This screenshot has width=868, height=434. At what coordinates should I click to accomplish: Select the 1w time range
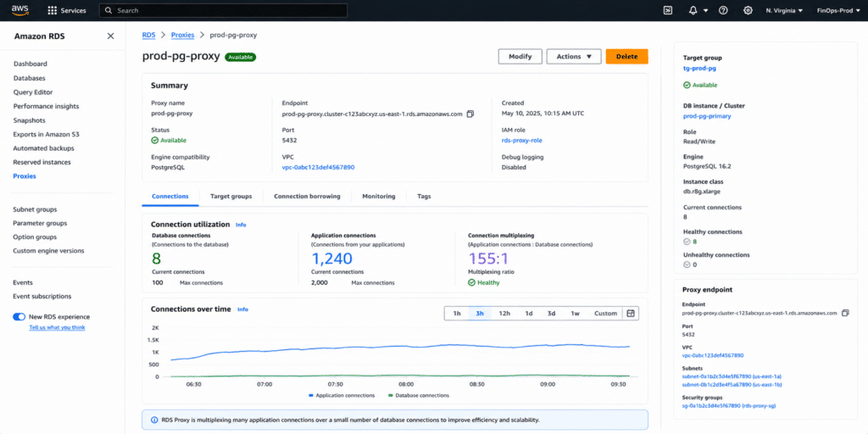tap(576, 314)
